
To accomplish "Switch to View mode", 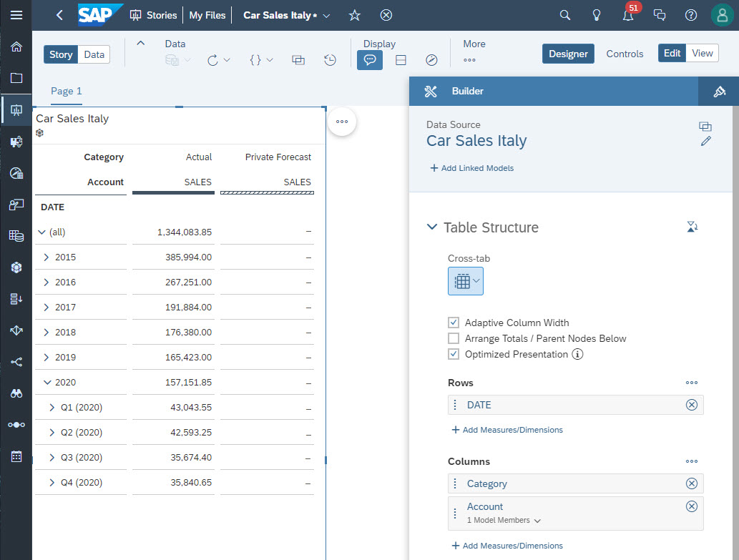I will click(x=703, y=53).
